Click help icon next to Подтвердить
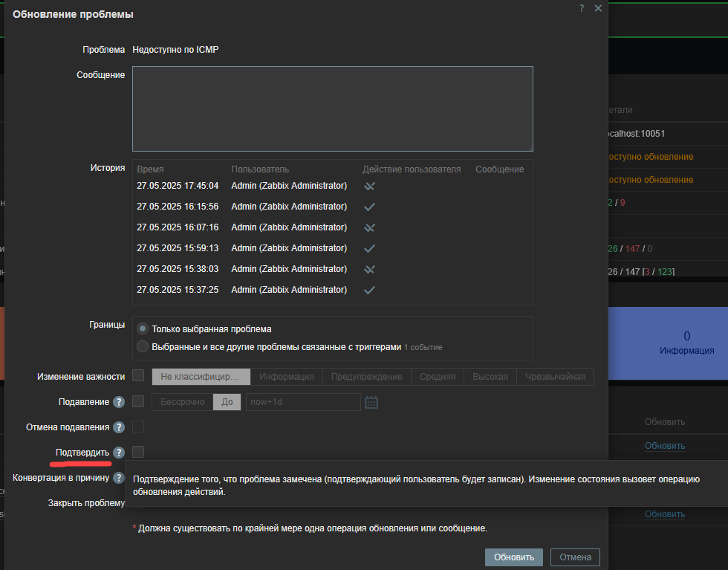The height and width of the screenshot is (570, 728). tap(118, 453)
